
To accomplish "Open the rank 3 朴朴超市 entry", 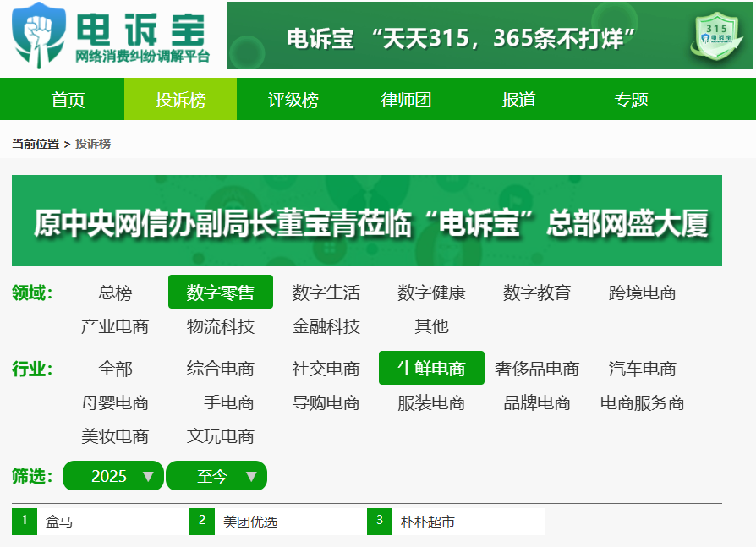I will [x=456, y=522].
